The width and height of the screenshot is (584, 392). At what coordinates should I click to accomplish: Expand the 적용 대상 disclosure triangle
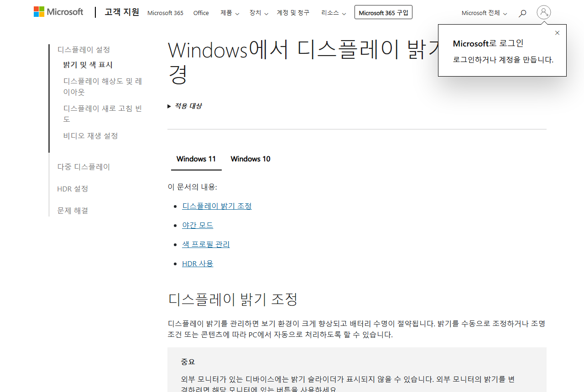[169, 106]
